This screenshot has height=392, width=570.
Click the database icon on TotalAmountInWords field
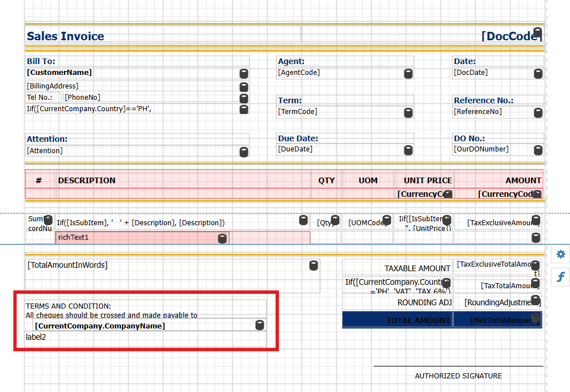tap(314, 265)
